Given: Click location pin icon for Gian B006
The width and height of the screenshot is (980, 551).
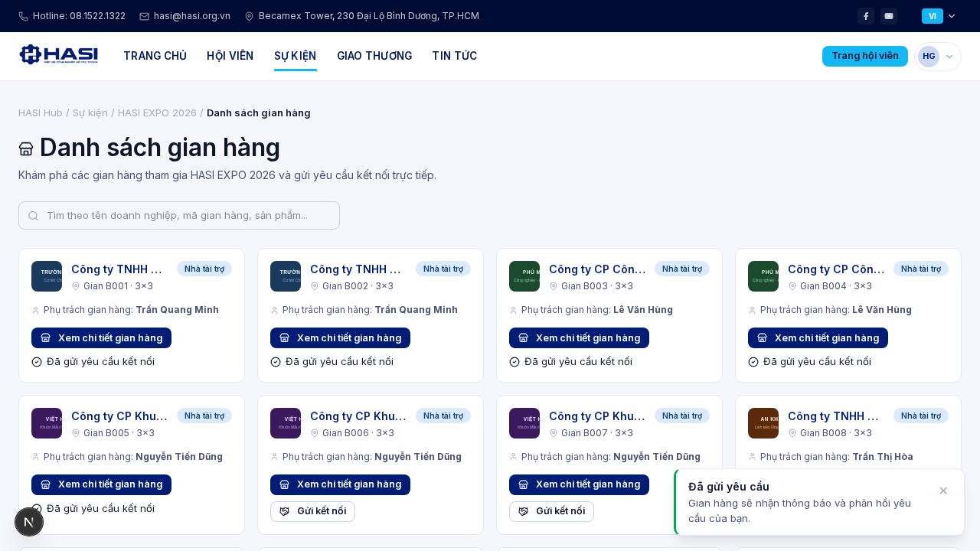Looking at the screenshot, I should pos(315,433).
